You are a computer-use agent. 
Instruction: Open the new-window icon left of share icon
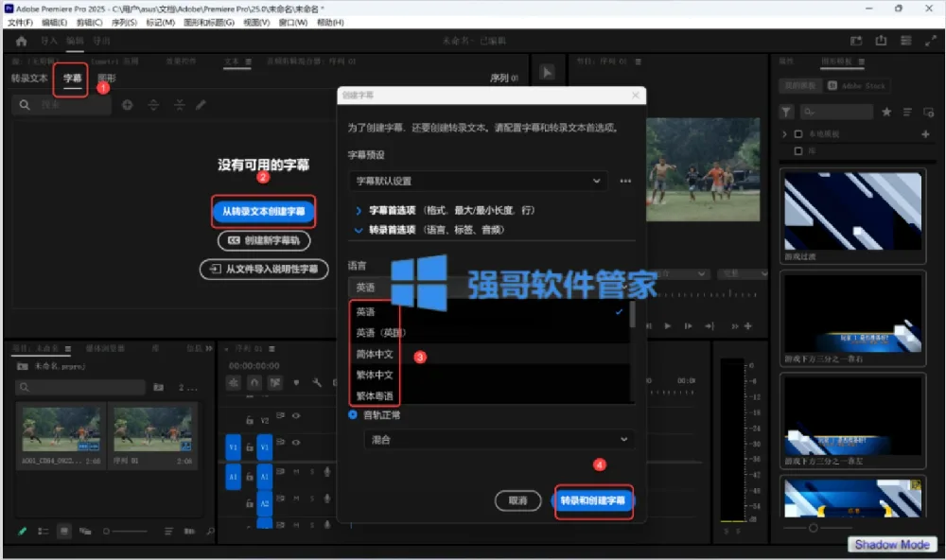(856, 41)
